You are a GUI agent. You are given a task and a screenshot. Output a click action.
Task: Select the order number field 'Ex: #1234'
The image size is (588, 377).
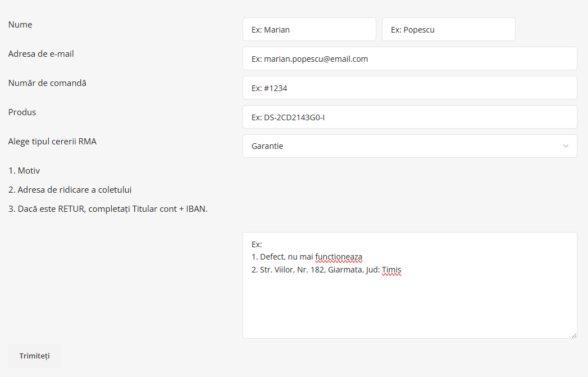[x=409, y=88]
